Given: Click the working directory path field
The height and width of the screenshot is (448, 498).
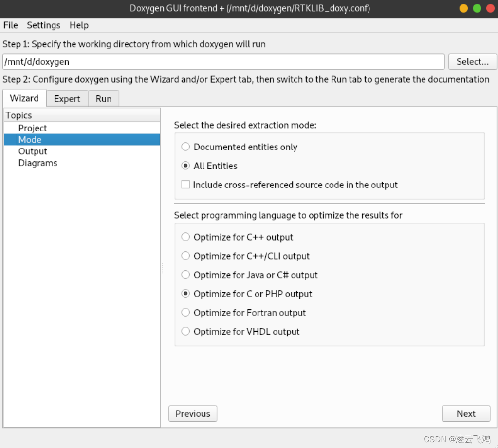Looking at the screenshot, I should (223, 62).
